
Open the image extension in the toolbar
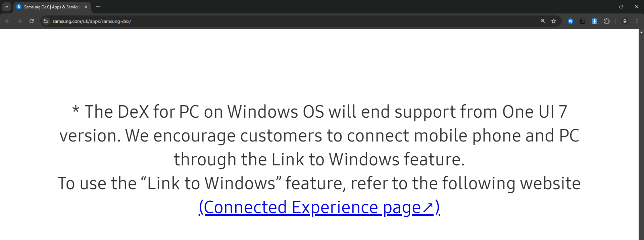(x=583, y=21)
